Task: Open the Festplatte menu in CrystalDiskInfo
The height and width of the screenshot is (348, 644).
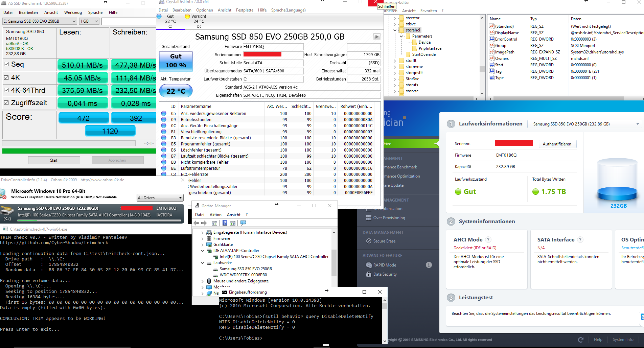Action: click(245, 10)
